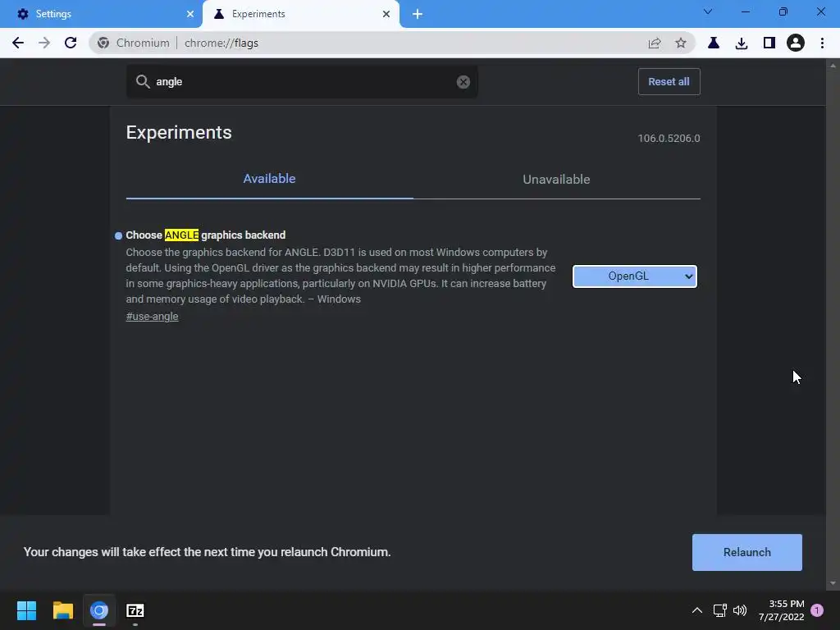840x630 pixels.
Task: Click the forward navigation arrow
Action: [44, 43]
